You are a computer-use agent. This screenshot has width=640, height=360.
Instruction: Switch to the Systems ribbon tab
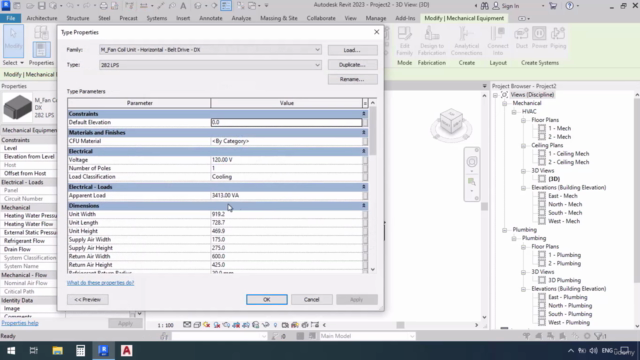[x=156, y=18]
